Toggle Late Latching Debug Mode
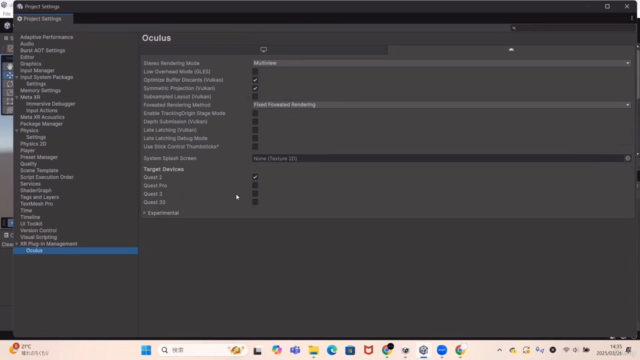The image size is (640, 360). tap(255, 138)
